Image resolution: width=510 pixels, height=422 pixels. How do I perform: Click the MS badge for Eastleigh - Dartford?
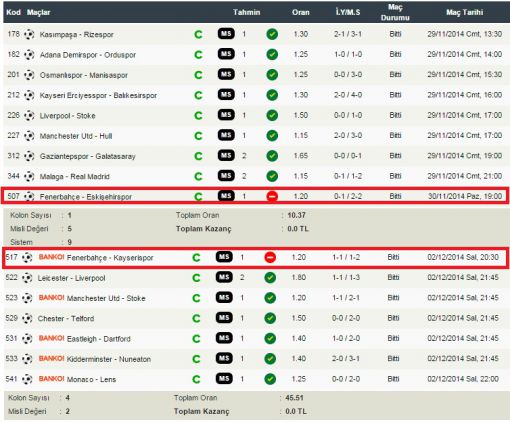click(x=224, y=338)
